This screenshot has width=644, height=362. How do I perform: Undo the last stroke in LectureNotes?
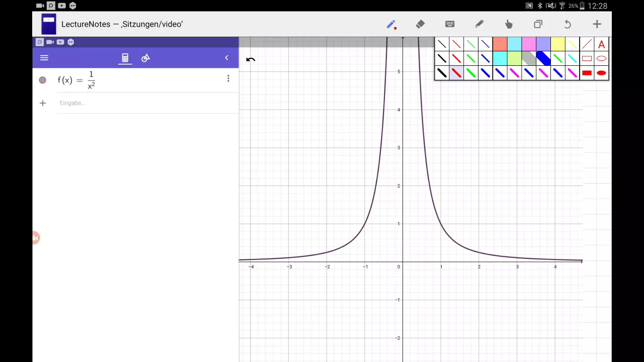pos(568,24)
